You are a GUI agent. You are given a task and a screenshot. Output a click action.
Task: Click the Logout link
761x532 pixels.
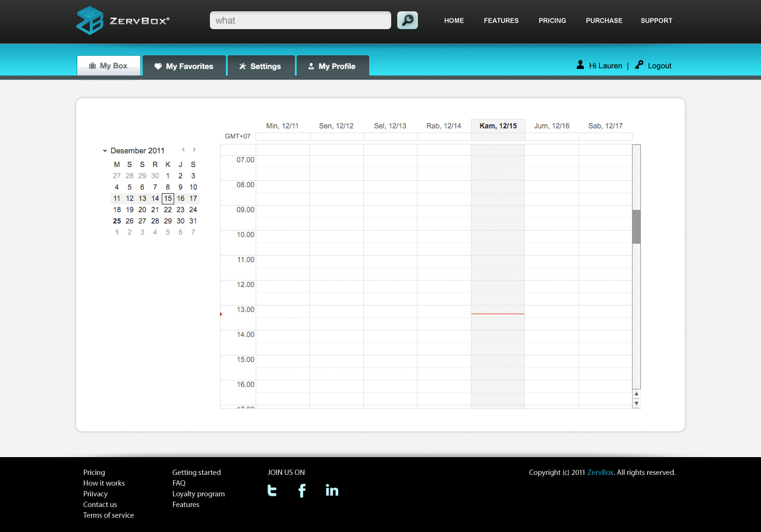(659, 66)
